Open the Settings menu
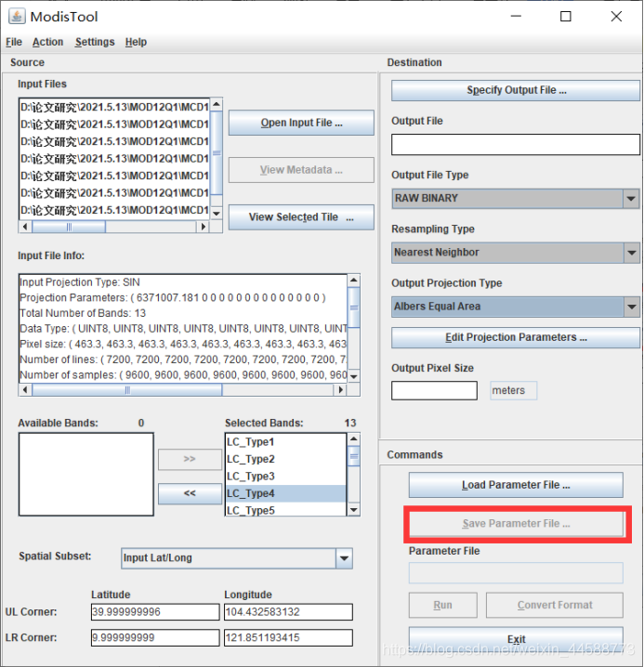The height and width of the screenshot is (667, 644). (x=95, y=42)
